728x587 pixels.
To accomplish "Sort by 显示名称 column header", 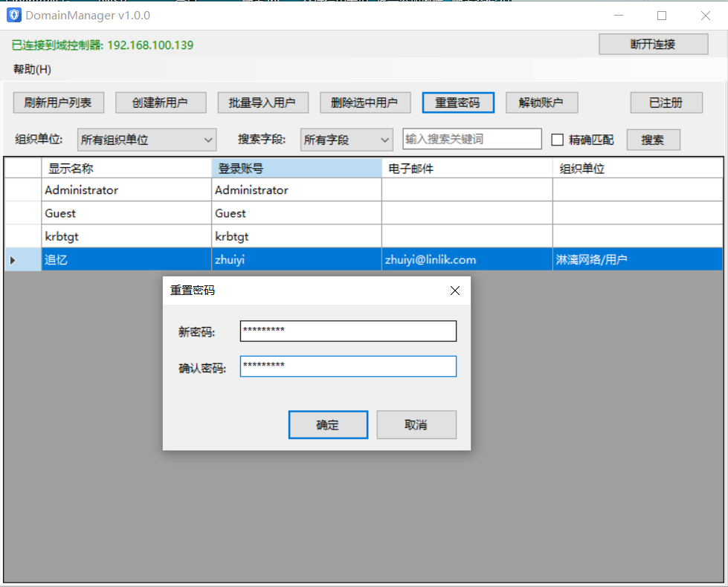I will pos(126,169).
